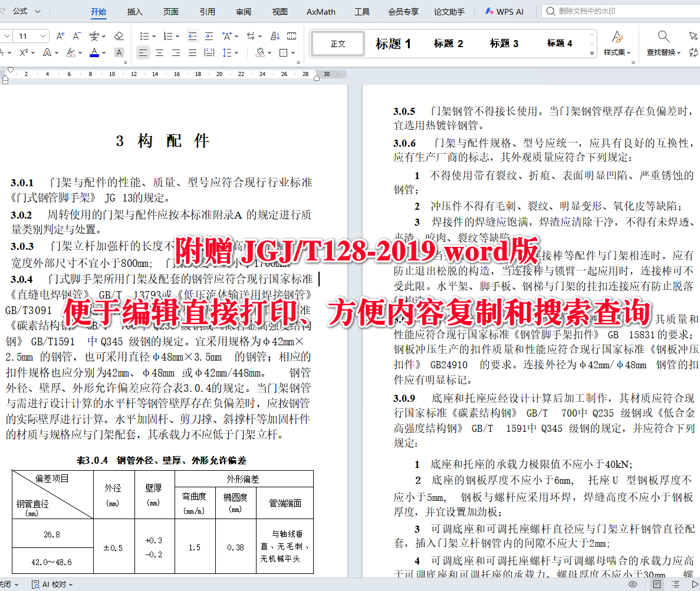The height and width of the screenshot is (591, 700).
Task: Open the AxMath ribbon tab
Action: tap(321, 12)
